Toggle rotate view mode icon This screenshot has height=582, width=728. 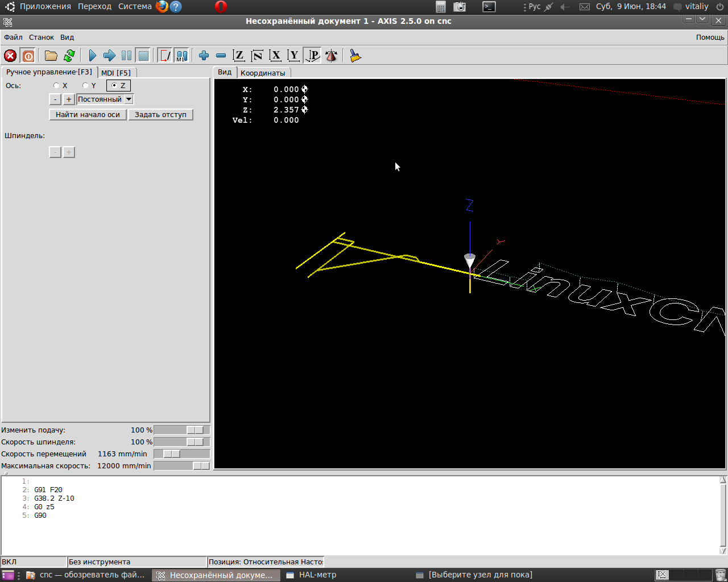[x=331, y=56]
